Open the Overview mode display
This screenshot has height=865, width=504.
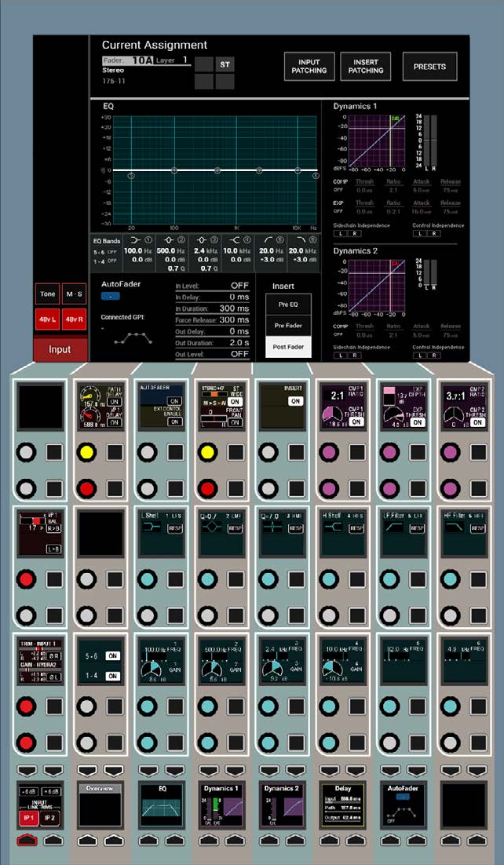click(100, 805)
